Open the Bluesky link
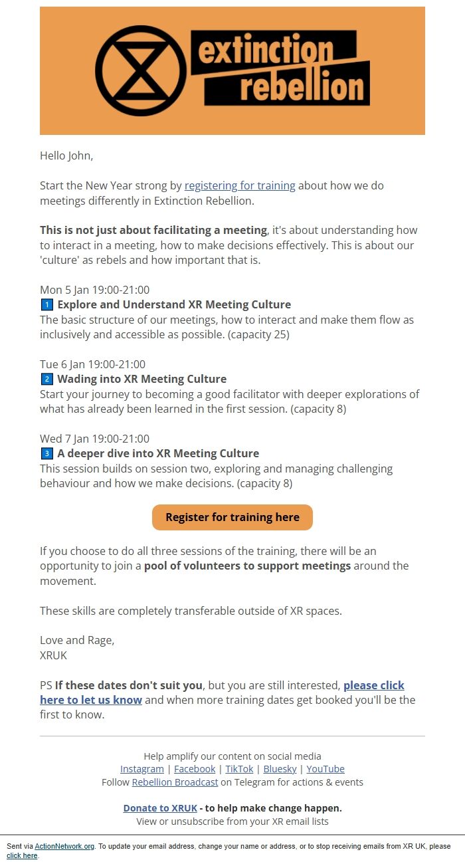This screenshot has width=465, height=868. click(x=280, y=769)
